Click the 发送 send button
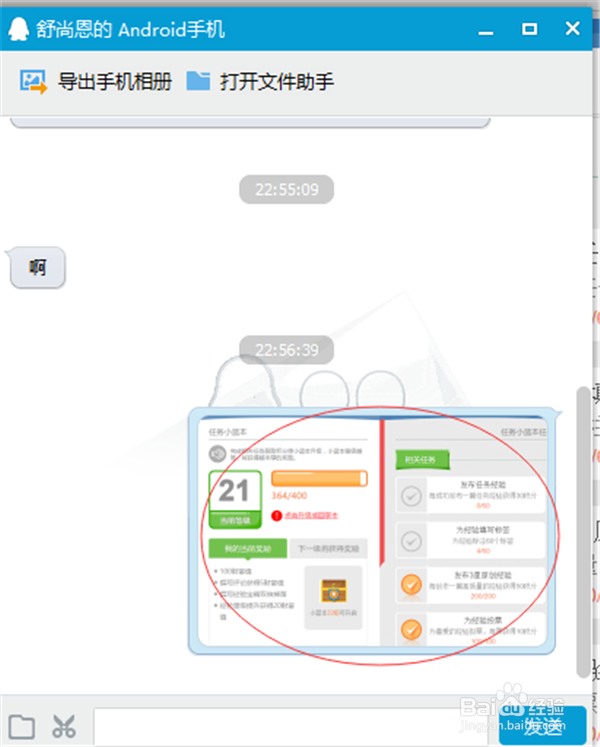 [542, 725]
